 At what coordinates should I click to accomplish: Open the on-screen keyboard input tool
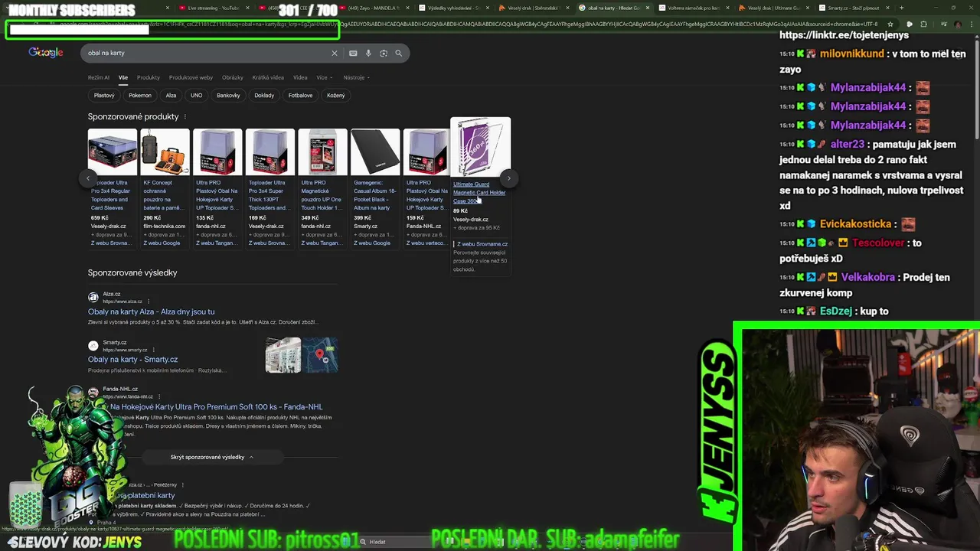coord(353,53)
